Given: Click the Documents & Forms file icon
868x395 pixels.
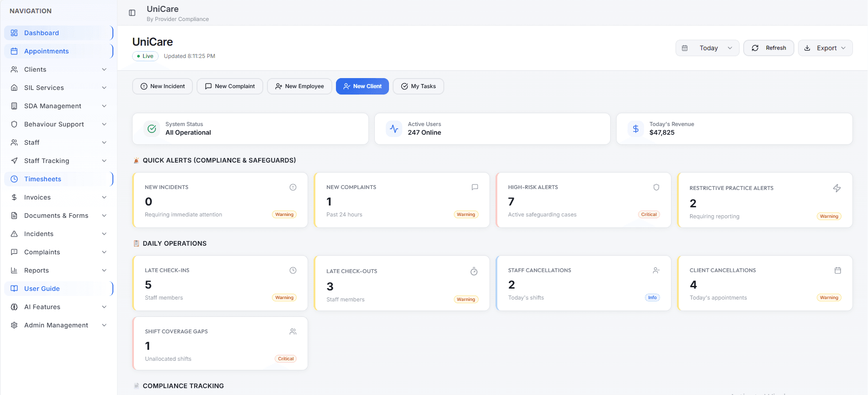Looking at the screenshot, I should [14, 216].
